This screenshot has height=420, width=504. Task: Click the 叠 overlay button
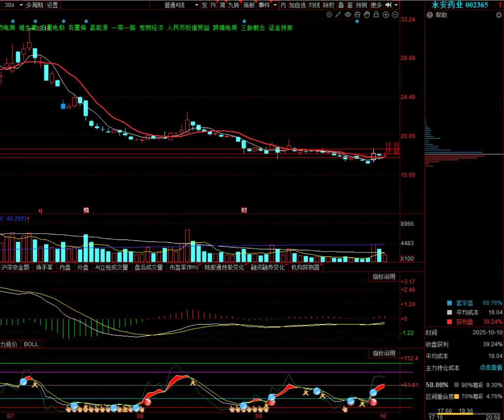click(341, 5)
